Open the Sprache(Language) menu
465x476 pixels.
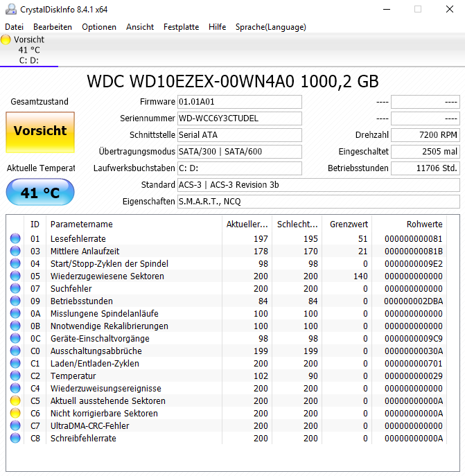(x=271, y=27)
